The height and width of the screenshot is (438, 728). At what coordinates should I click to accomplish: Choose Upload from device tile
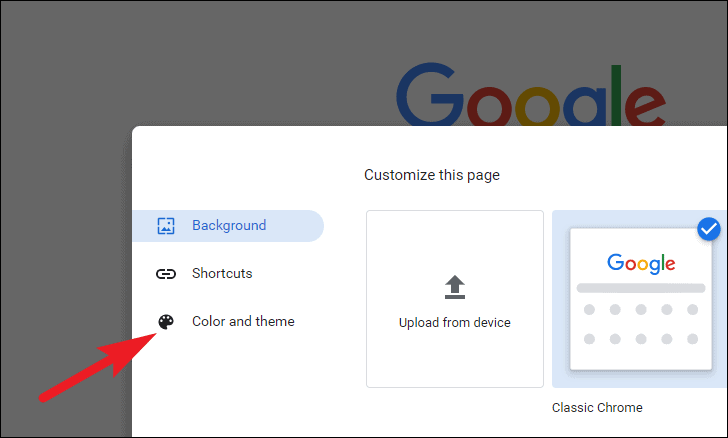tap(455, 299)
